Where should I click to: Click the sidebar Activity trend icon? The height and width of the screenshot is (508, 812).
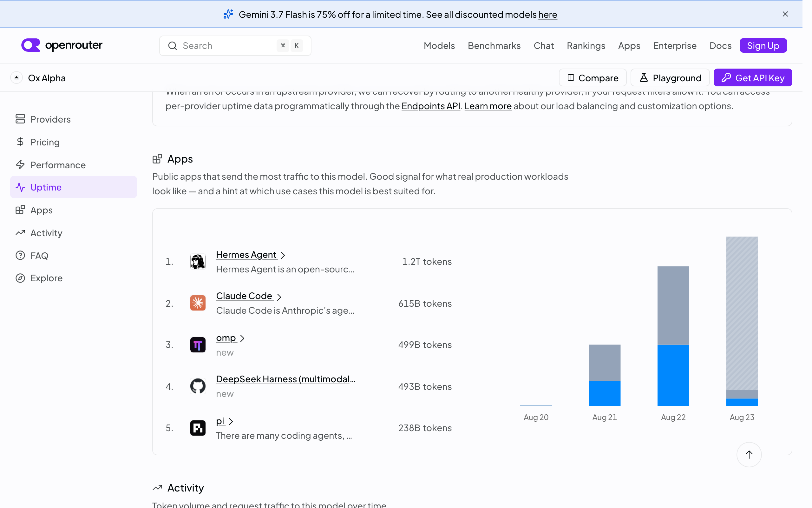pyautogui.click(x=20, y=232)
